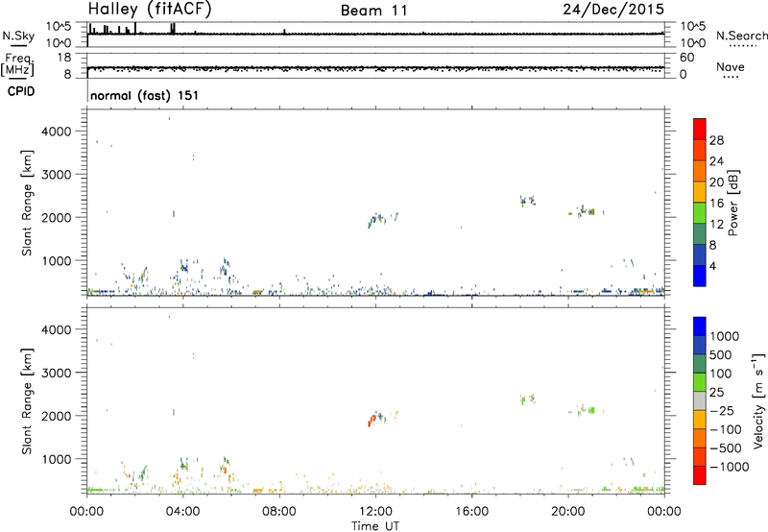
Task: Click the "28" power colorbar label
Action: pos(716,140)
